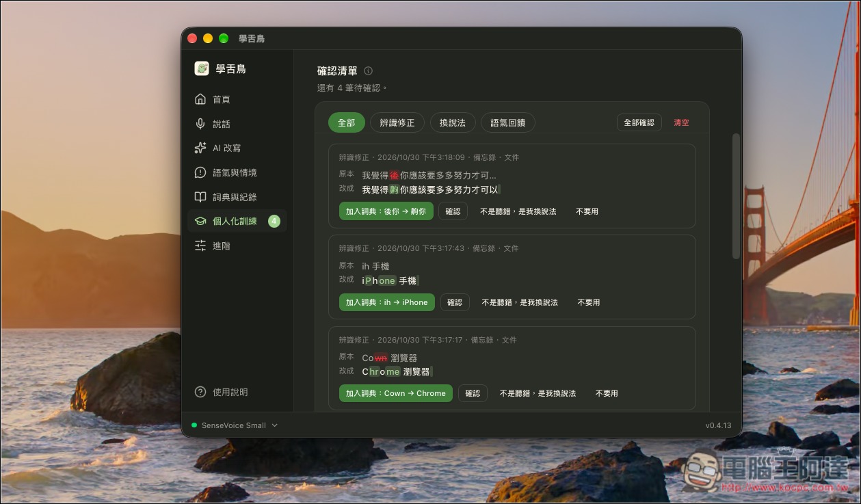This screenshot has width=861, height=504.
Task: Click the badge showing 4 pending items
Action: pyautogui.click(x=274, y=221)
